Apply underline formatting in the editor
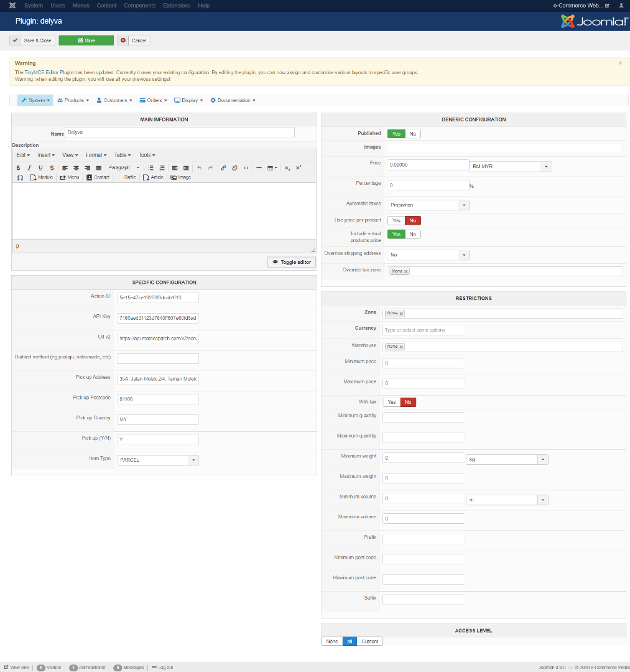Viewport: 630px width, 672px height. [40, 168]
